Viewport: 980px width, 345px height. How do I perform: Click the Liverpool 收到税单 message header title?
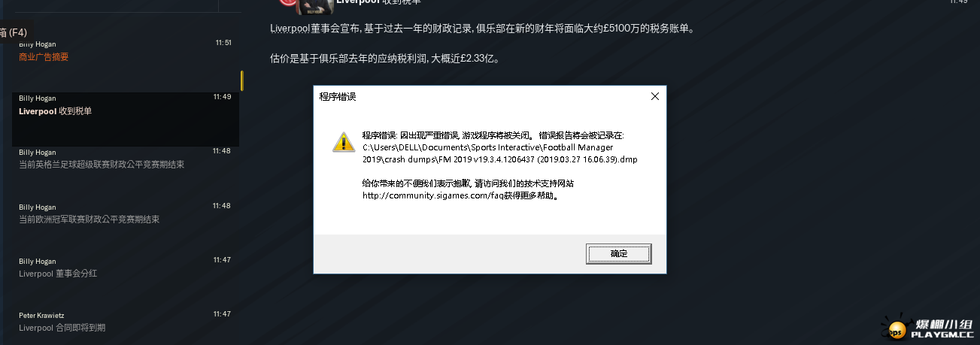[x=378, y=3]
